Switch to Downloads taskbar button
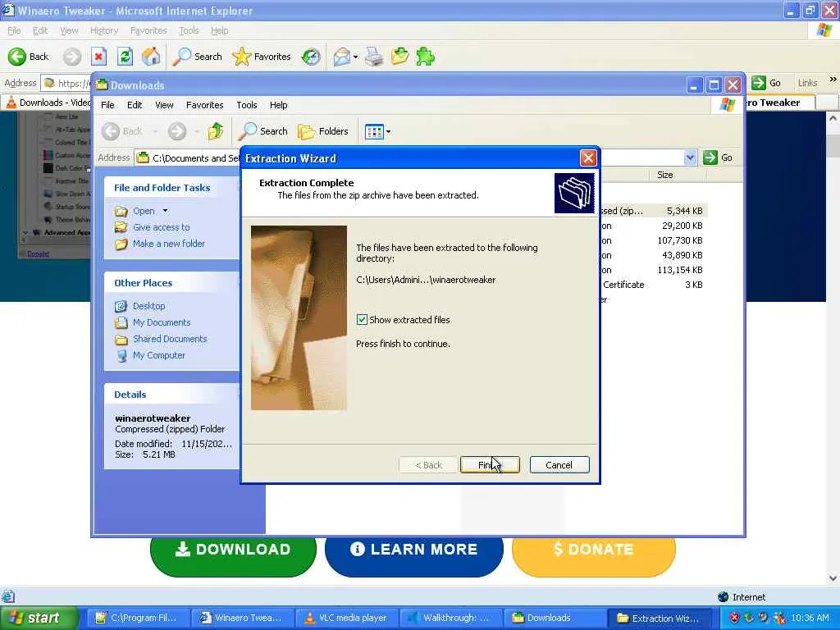 point(554,618)
